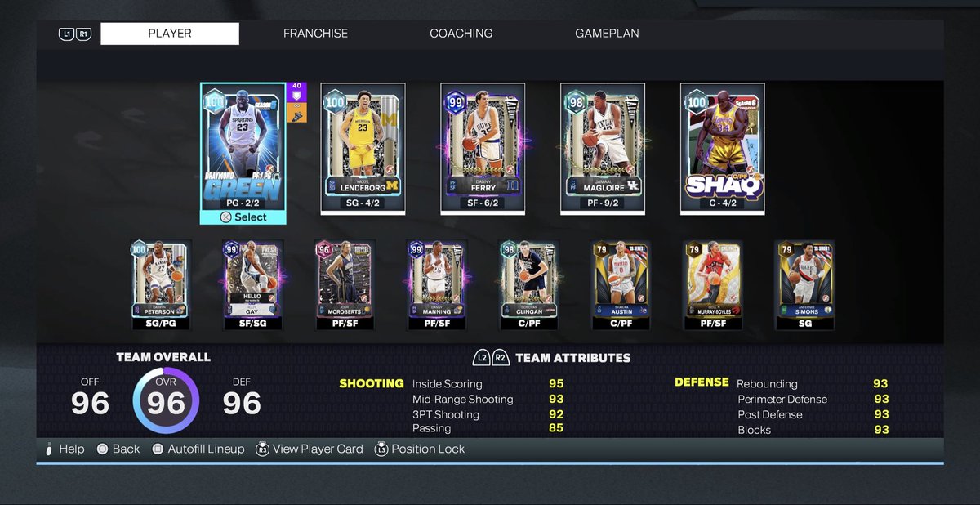Click the square button icon beside Autofill

(x=158, y=449)
